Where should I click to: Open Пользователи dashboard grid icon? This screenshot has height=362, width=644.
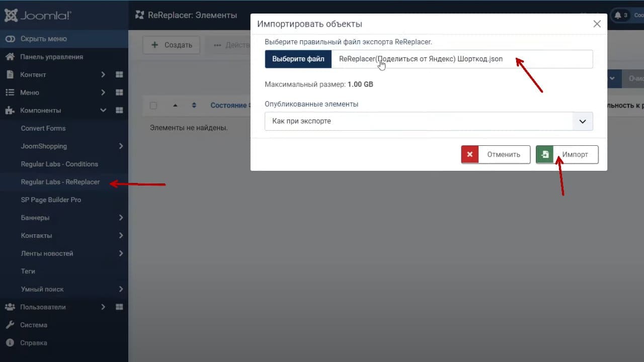(x=119, y=307)
